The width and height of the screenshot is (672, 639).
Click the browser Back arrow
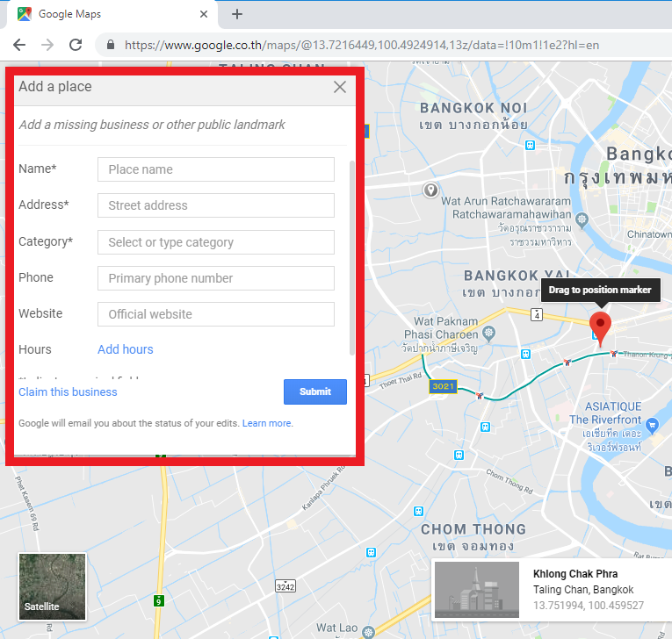19,45
